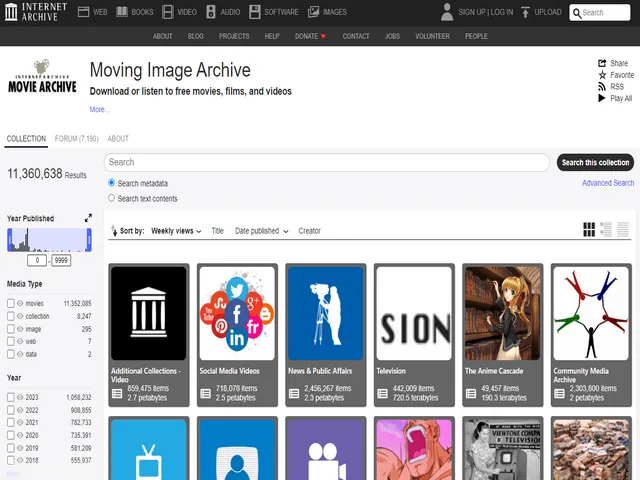This screenshot has height=480, width=640.
Task: Open the Weekly views sort dropdown
Action: tap(175, 231)
